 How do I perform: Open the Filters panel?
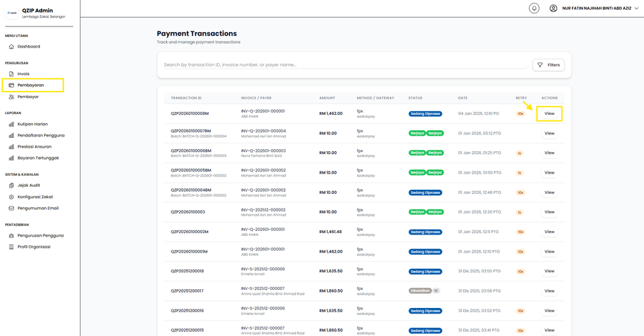pyautogui.click(x=548, y=65)
